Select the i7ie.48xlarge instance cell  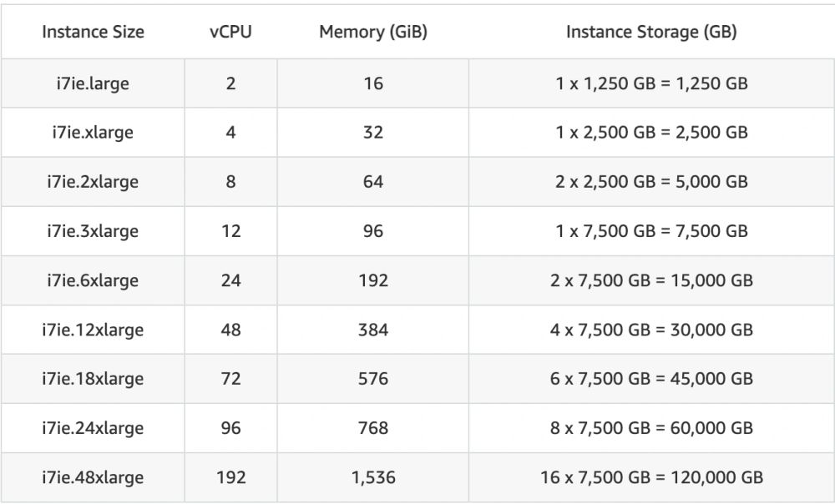coord(93,477)
